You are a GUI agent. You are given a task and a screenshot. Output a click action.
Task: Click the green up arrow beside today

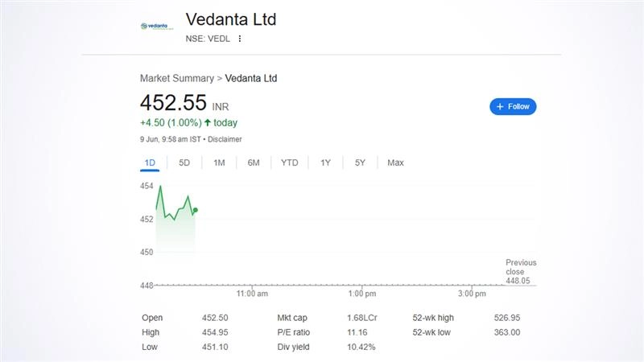click(208, 123)
